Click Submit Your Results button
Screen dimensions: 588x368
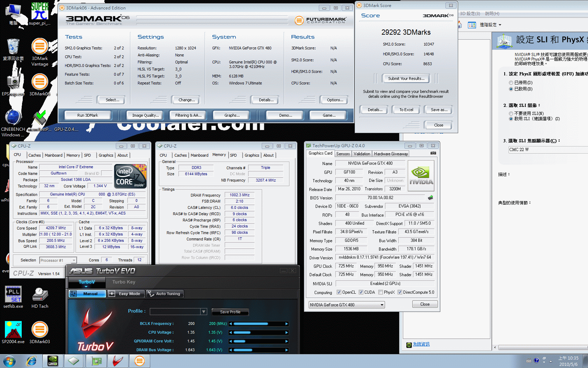coord(406,79)
